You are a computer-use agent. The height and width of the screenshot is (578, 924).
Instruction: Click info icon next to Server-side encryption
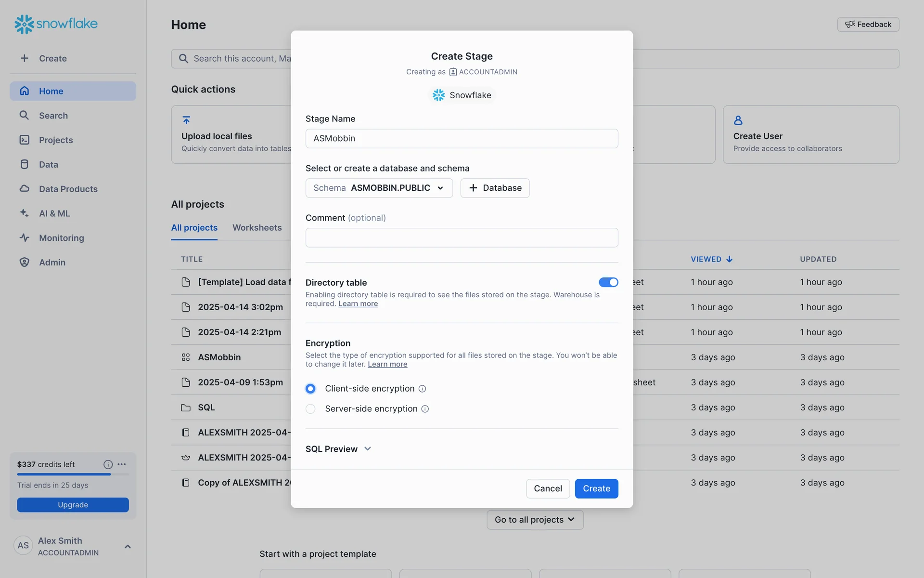pos(425,409)
